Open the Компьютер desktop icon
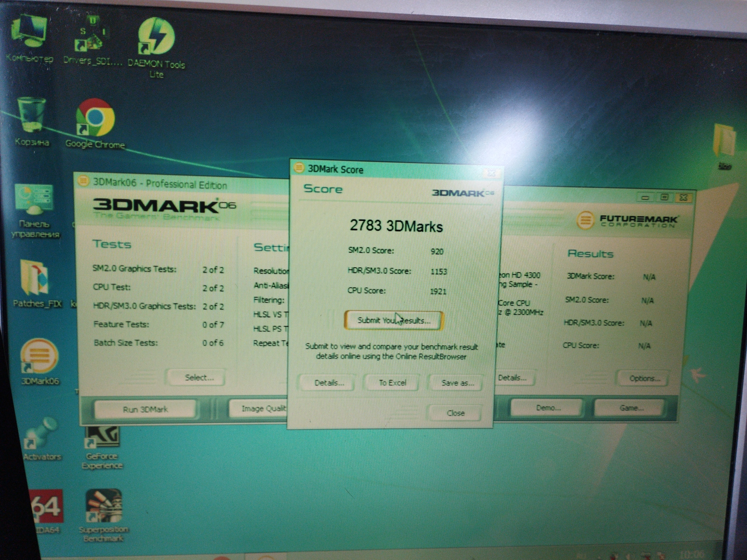This screenshot has width=747, height=560. [29, 39]
